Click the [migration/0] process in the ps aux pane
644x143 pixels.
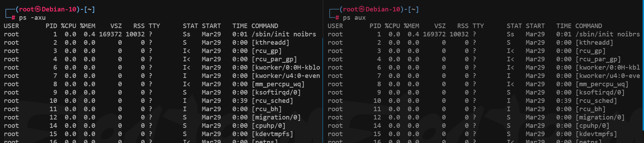click(600, 117)
